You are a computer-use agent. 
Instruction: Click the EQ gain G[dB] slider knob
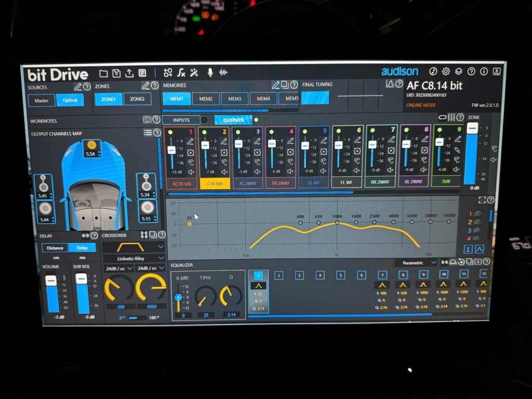click(178, 298)
